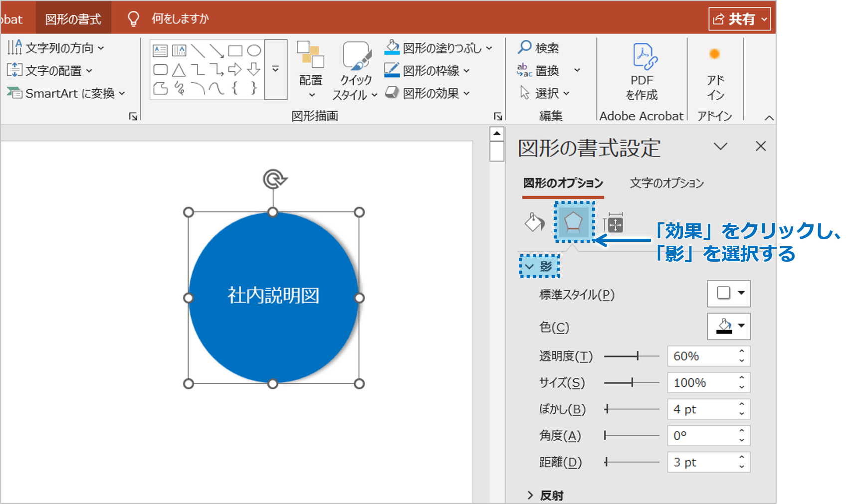Pick the line arrow shape
Screen dimensions: 866x504
216,50
